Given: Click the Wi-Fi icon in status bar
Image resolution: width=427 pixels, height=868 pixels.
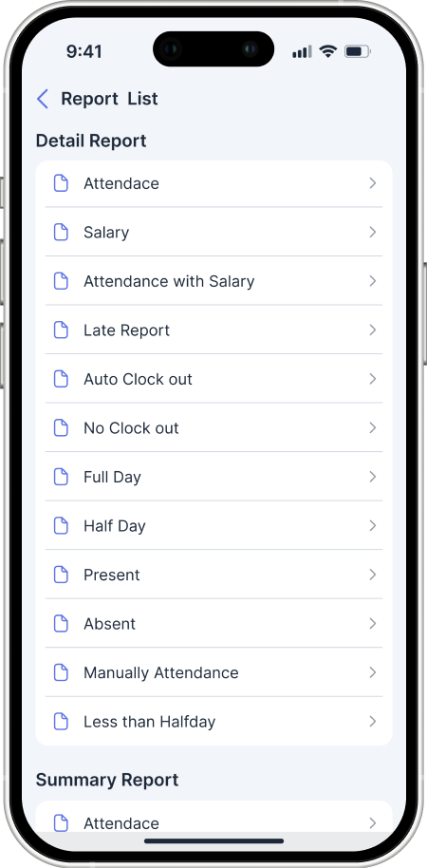Looking at the screenshot, I should (328, 51).
